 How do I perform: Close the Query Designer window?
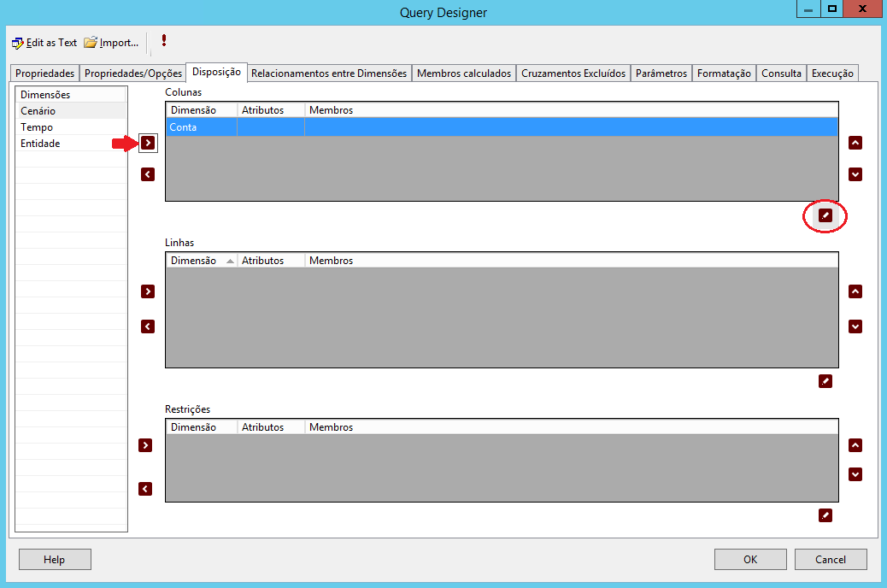point(862,9)
